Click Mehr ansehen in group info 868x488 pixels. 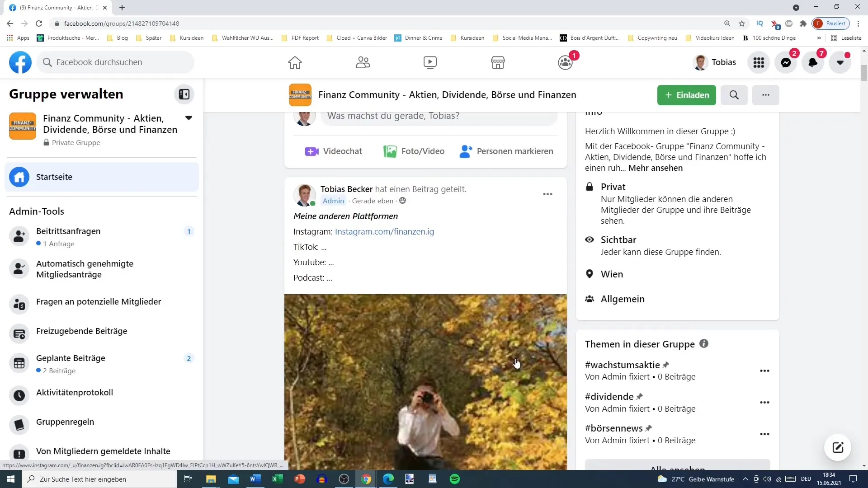(655, 168)
